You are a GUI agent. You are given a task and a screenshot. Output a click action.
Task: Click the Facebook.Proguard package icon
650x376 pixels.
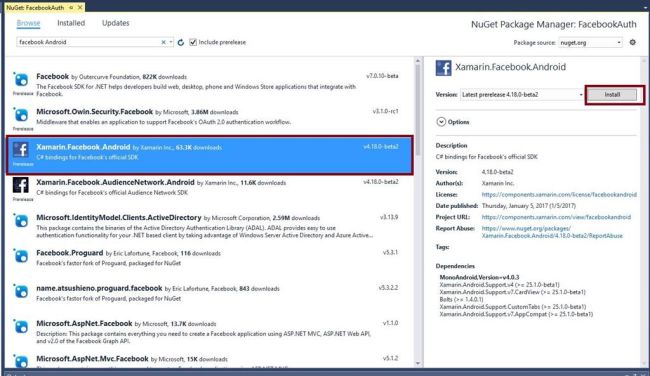[21, 255]
